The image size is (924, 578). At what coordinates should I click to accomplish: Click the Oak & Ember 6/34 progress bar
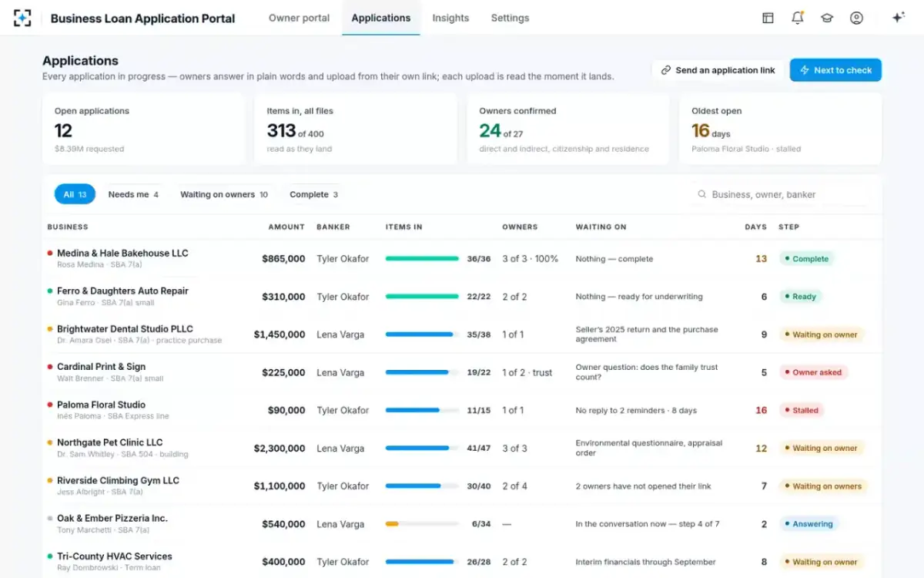point(422,524)
